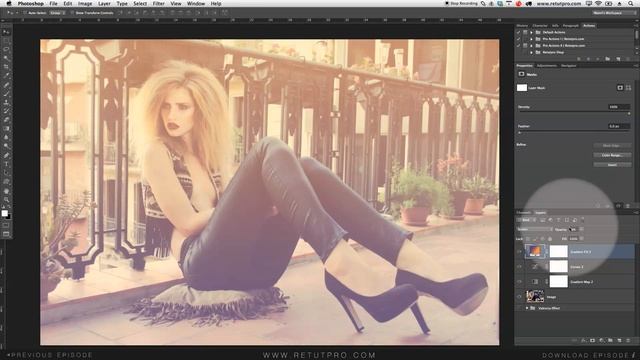Toggle the checkmark for Default Actions set

[518, 32]
